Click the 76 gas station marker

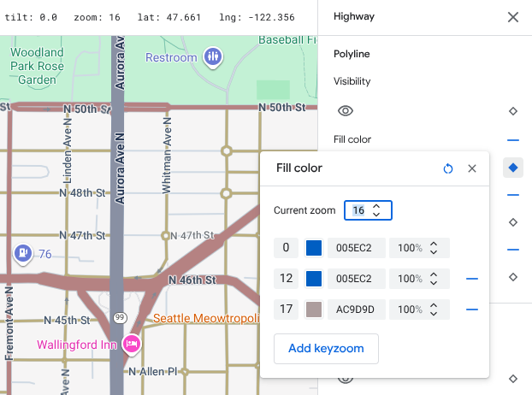[x=22, y=253]
